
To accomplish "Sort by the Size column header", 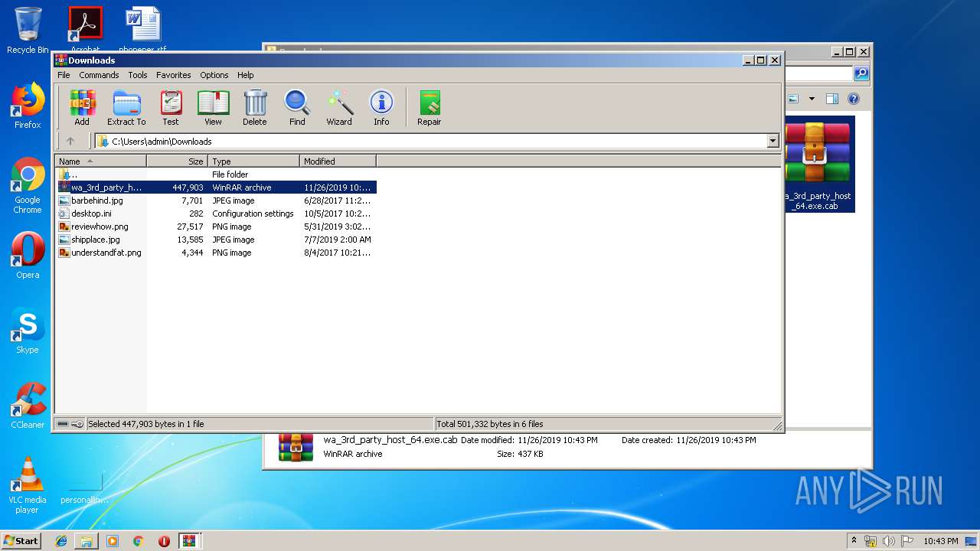I will 177,161.
